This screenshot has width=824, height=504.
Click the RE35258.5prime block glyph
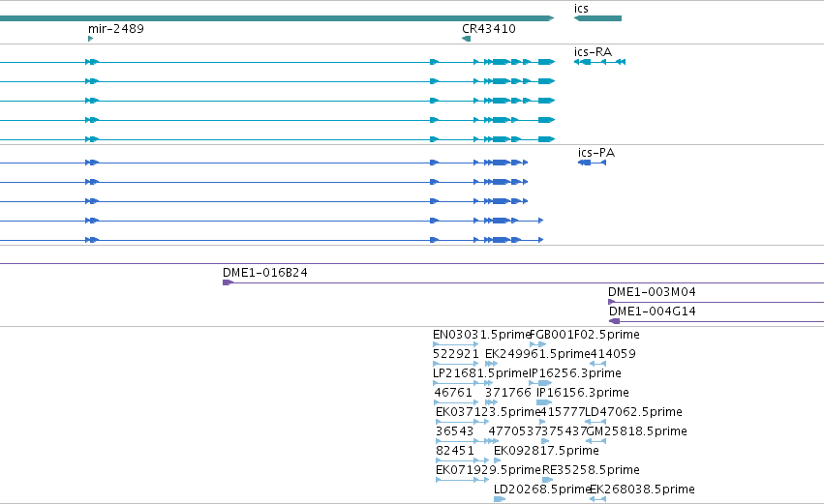[548, 480]
